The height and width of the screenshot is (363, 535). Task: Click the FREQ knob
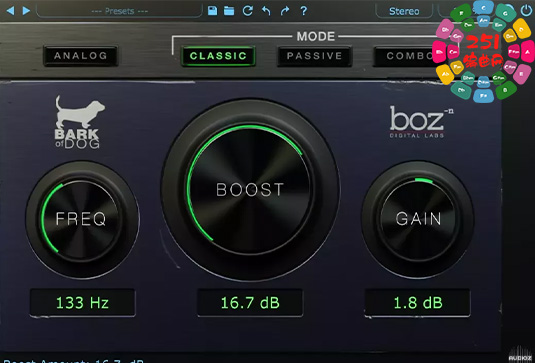[82, 219]
